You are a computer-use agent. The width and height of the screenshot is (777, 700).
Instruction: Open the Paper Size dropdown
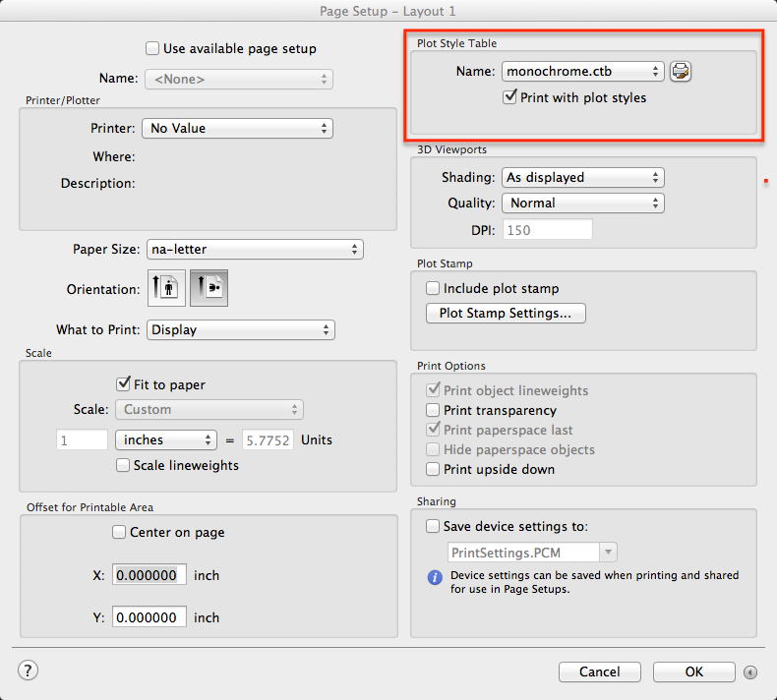click(x=255, y=250)
